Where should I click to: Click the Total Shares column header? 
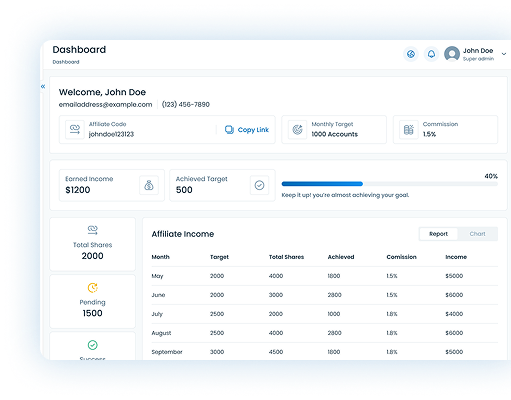pos(286,257)
